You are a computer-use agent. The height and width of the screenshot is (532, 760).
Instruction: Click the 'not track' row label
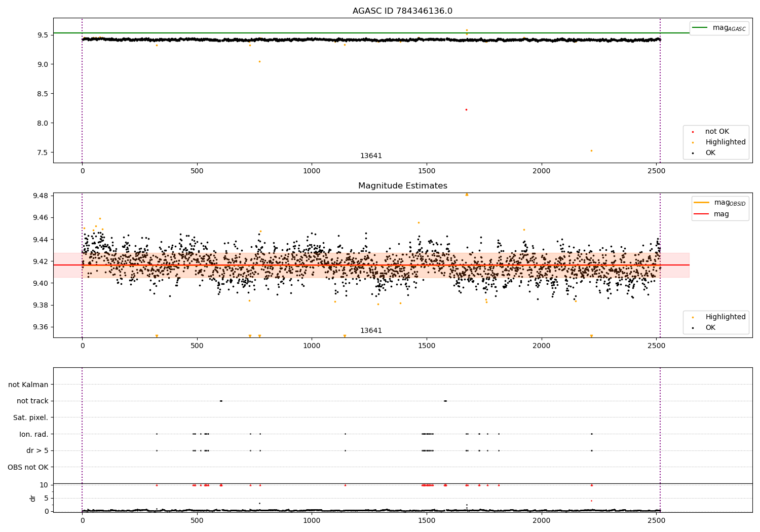(x=32, y=401)
